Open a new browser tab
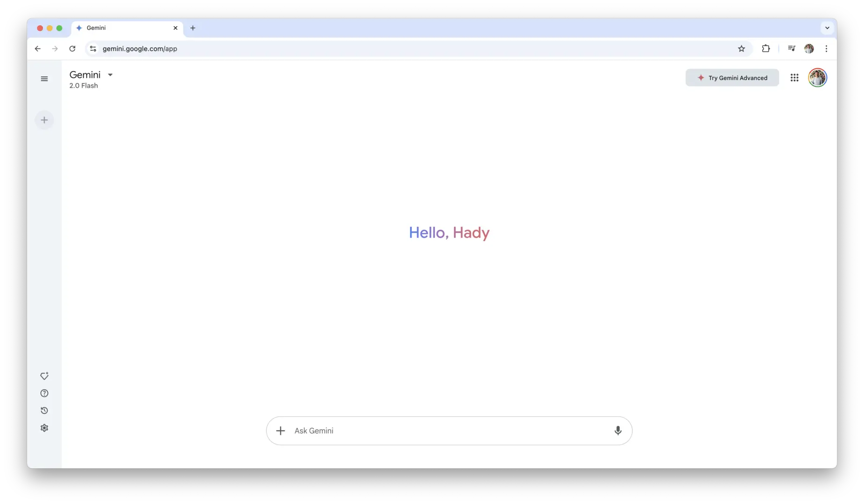 click(193, 28)
